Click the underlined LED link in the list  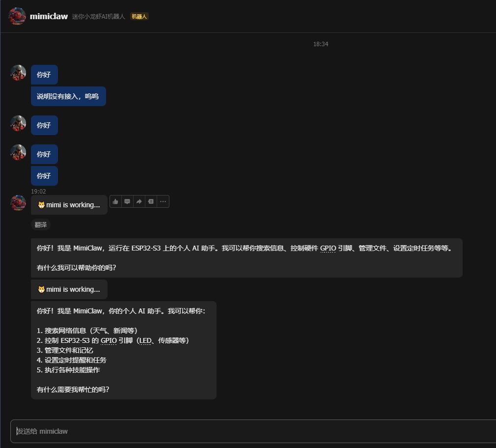coord(144,340)
